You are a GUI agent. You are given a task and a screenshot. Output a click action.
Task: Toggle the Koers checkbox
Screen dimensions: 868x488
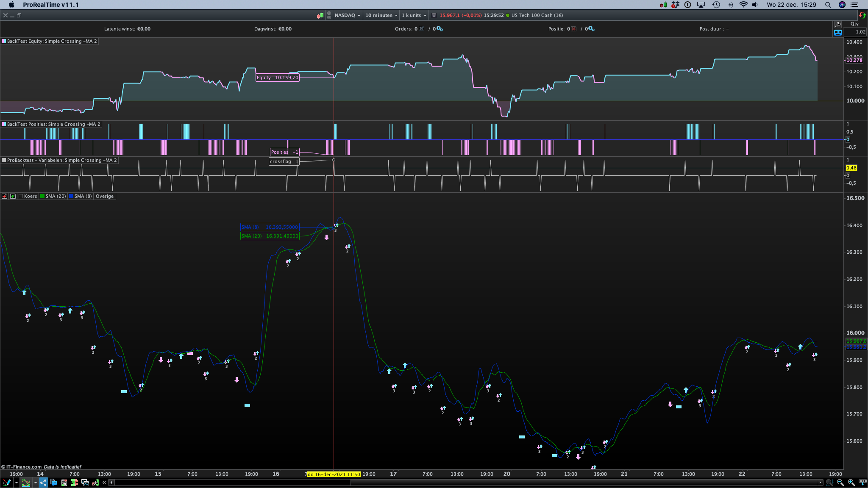click(x=21, y=196)
